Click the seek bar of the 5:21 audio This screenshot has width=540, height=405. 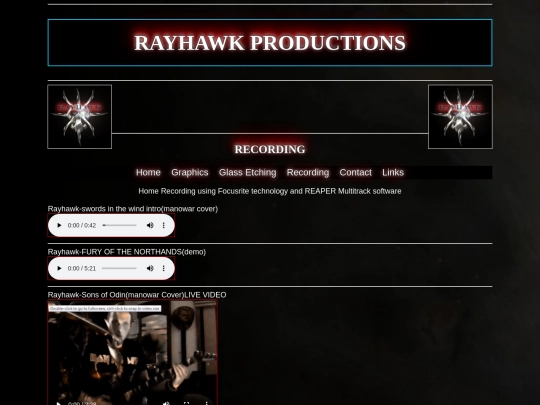click(120, 268)
